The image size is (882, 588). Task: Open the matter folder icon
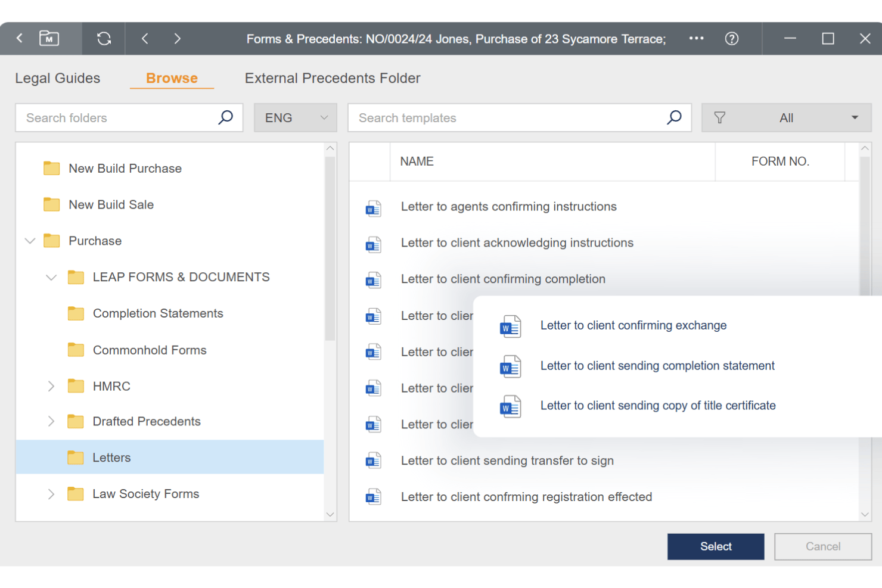(x=49, y=39)
